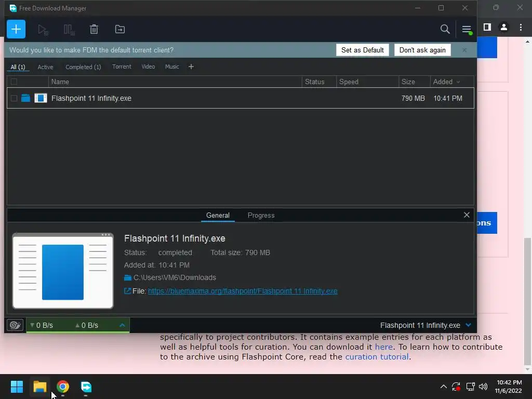Image resolution: width=532 pixels, height=399 pixels.
Task: Click the file preview thumbnail
Action: click(63, 271)
